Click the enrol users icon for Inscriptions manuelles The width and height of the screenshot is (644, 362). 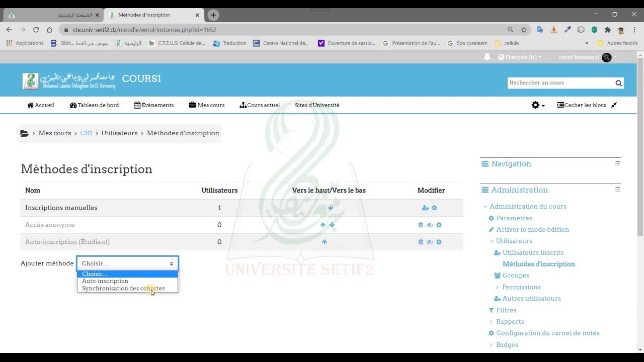(x=425, y=208)
